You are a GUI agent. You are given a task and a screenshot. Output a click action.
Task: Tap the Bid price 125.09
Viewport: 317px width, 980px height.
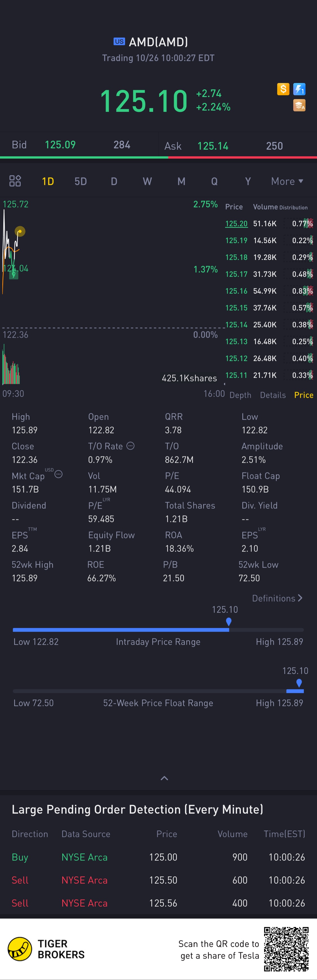[60, 145]
